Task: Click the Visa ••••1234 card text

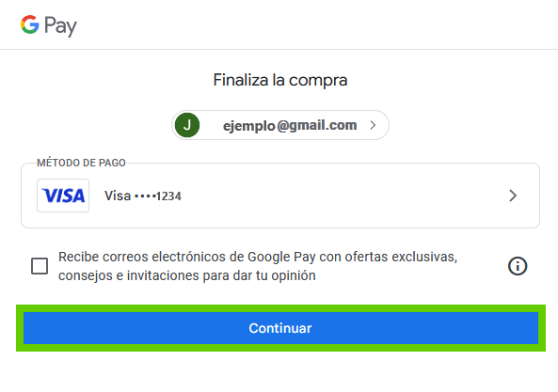Action: tap(143, 196)
